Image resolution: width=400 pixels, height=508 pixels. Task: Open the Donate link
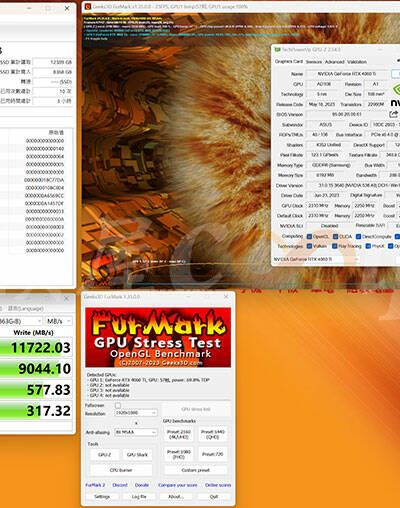click(142, 485)
